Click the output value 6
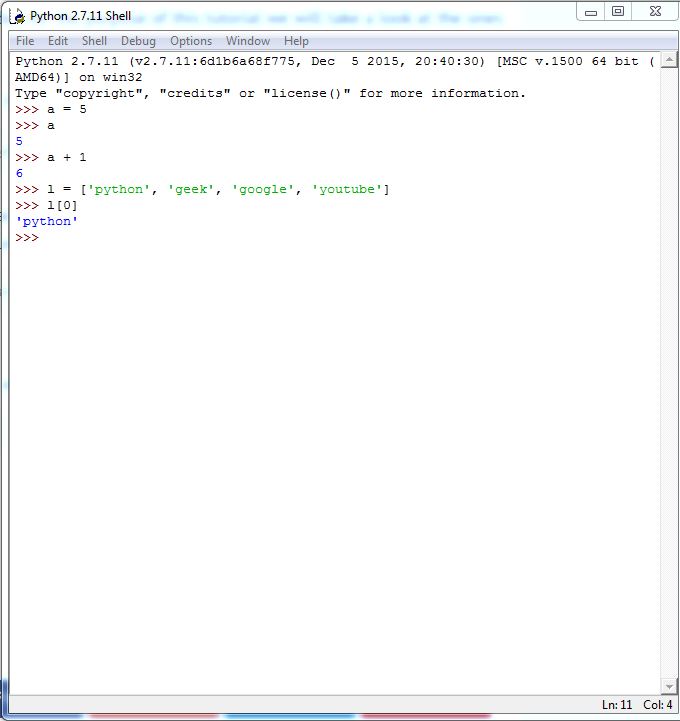This screenshot has height=721, width=680. pos(19,173)
